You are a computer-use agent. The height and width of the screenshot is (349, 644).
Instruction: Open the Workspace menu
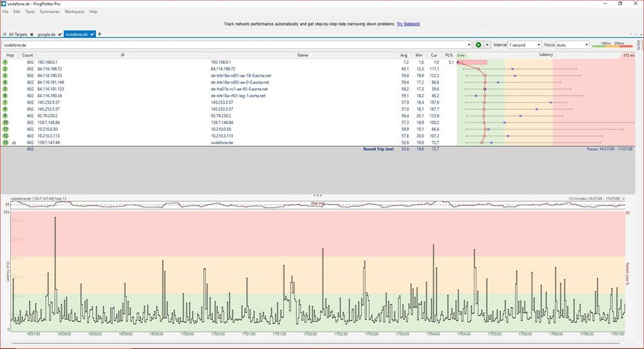(x=74, y=12)
